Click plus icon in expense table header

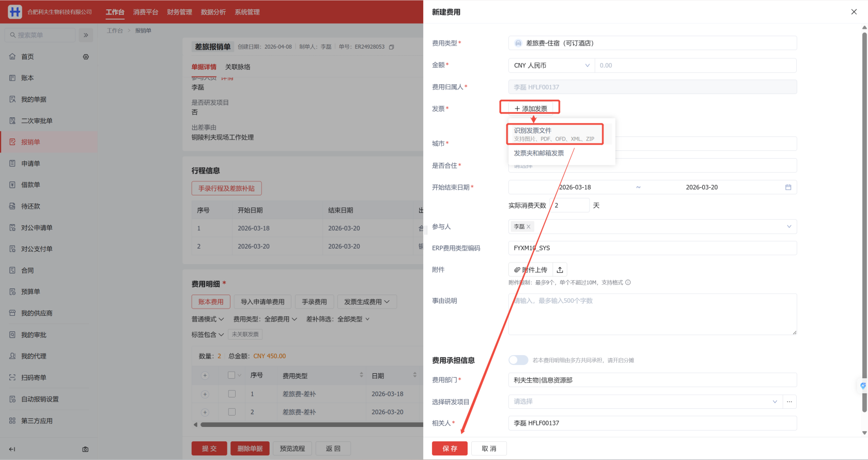[x=205, y=376]
